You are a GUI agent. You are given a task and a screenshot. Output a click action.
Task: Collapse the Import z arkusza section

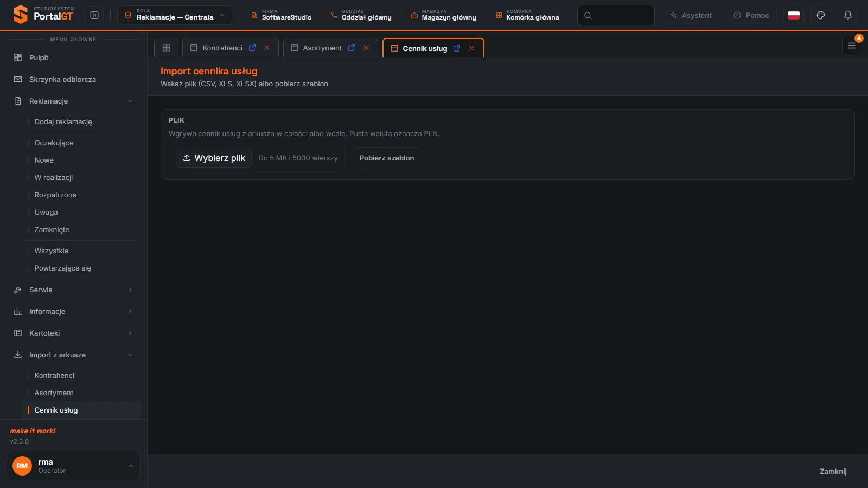click(x=73, y=355)
